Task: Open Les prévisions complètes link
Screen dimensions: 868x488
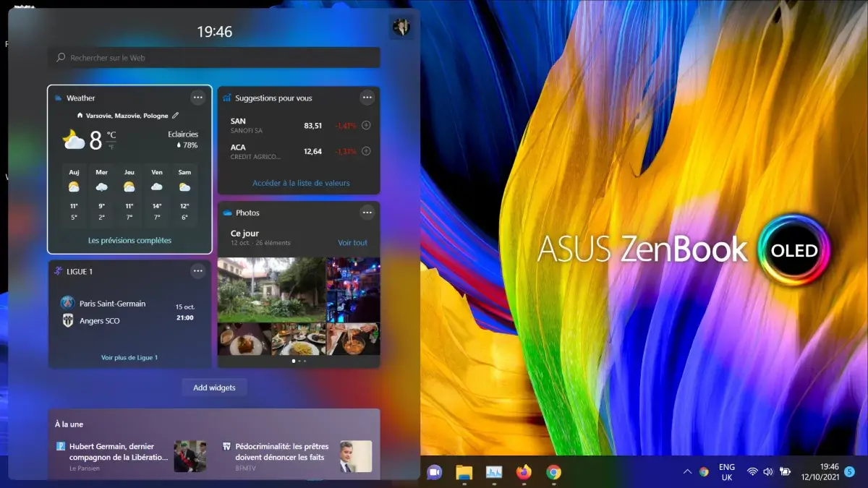Action: pyautogui.click(x=129, y=240)
